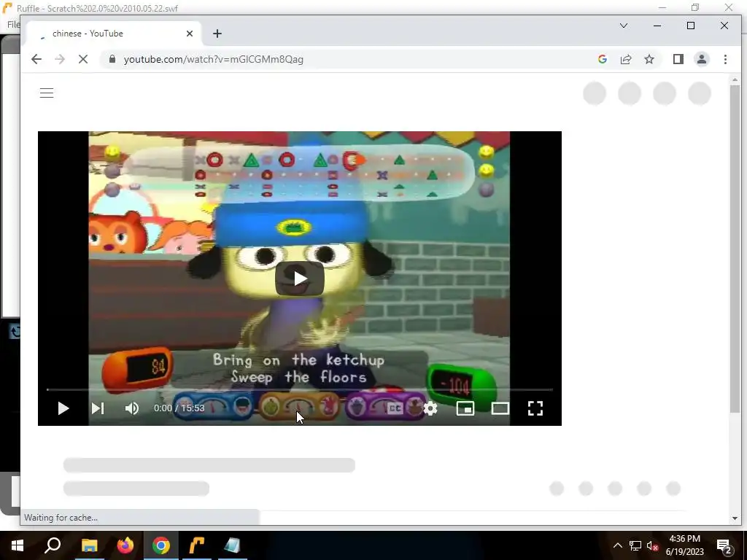The height and width of the screenshot is (560, 747).
Task: Click the Chrome taskbar icon
Action: point(161,545)
